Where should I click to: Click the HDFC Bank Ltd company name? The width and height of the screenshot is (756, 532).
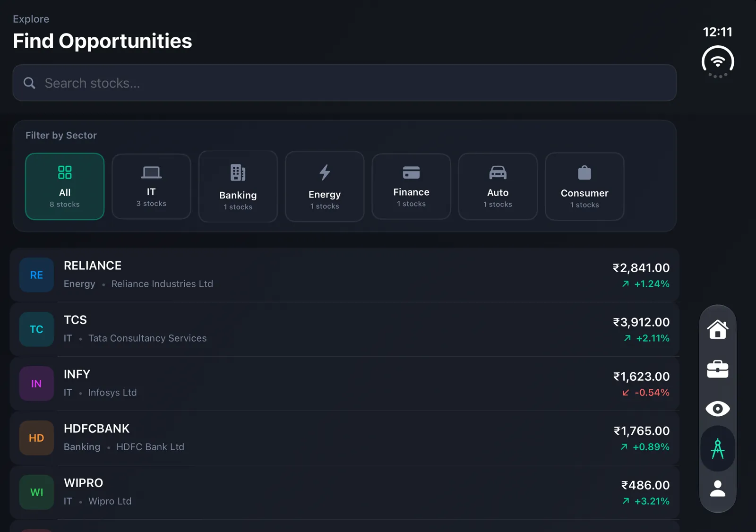coord(150,447)
